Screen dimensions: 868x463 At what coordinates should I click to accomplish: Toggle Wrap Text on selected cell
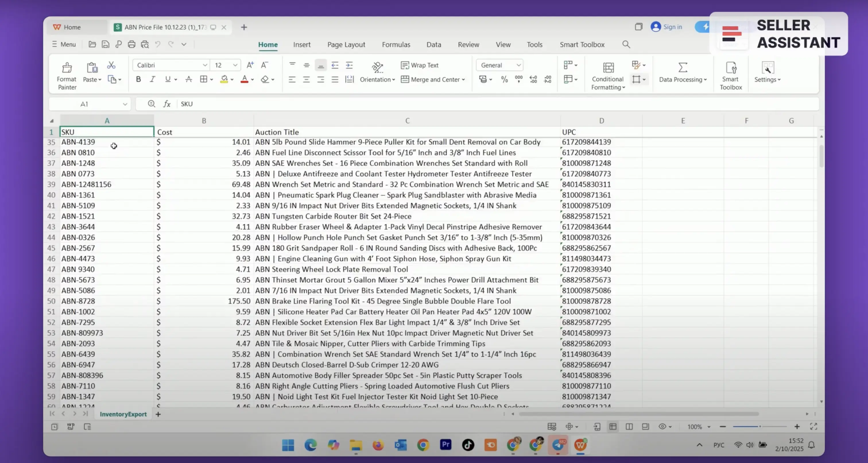[x=420, y=65]
